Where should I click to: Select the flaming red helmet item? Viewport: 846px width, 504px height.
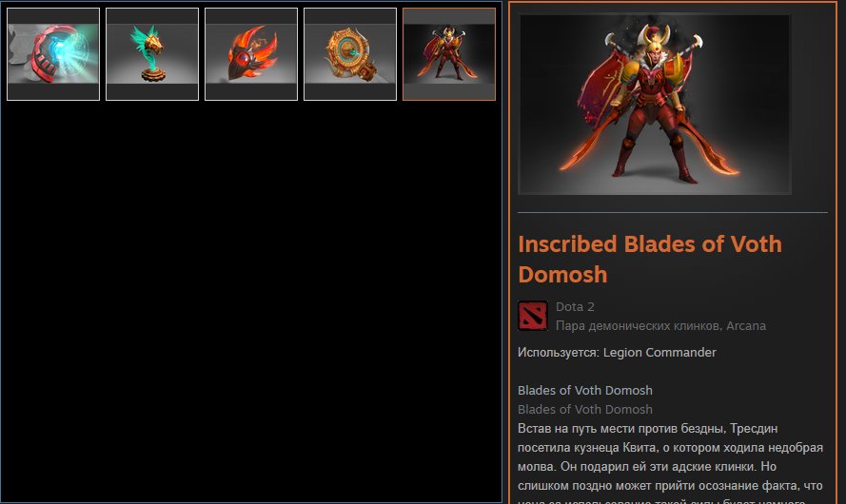click(251, 54)
